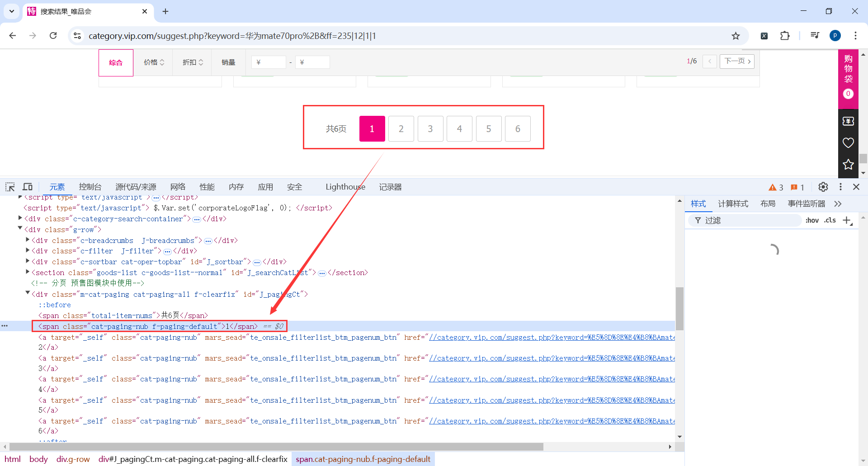Select the total-item-nums span in DOM tree

[x=123, y=315]
